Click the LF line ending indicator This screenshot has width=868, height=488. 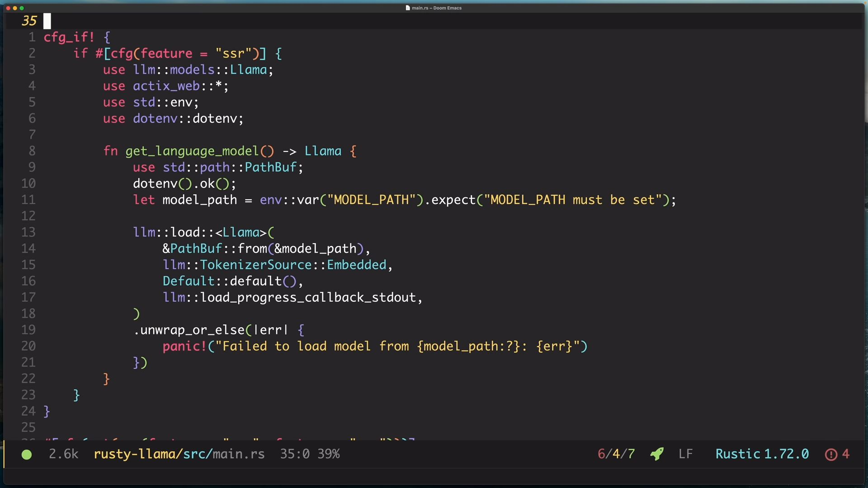[x=685, y=454]
